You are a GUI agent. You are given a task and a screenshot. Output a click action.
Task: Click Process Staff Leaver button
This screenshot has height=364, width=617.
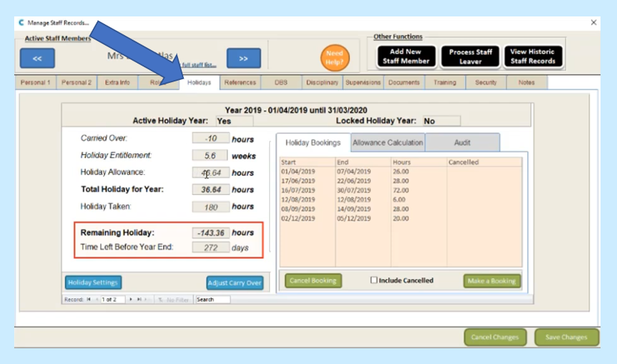click(x=470, y=56)
